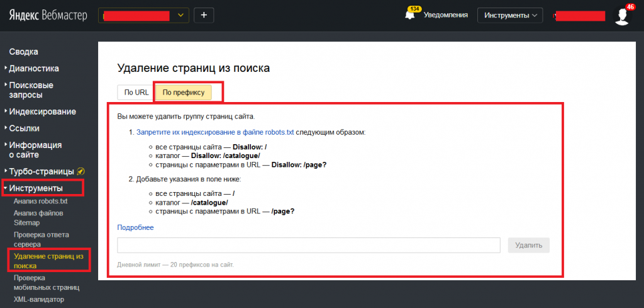Collapse the sidebar Инструменты section
The image size is (644, 308).
(x=36, y=188)
